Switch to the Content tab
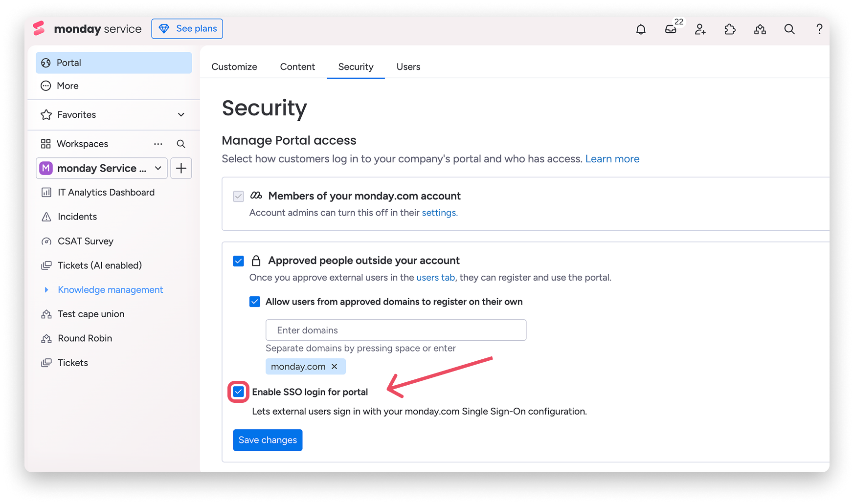 pyautogui.click(x=297, y=67)
